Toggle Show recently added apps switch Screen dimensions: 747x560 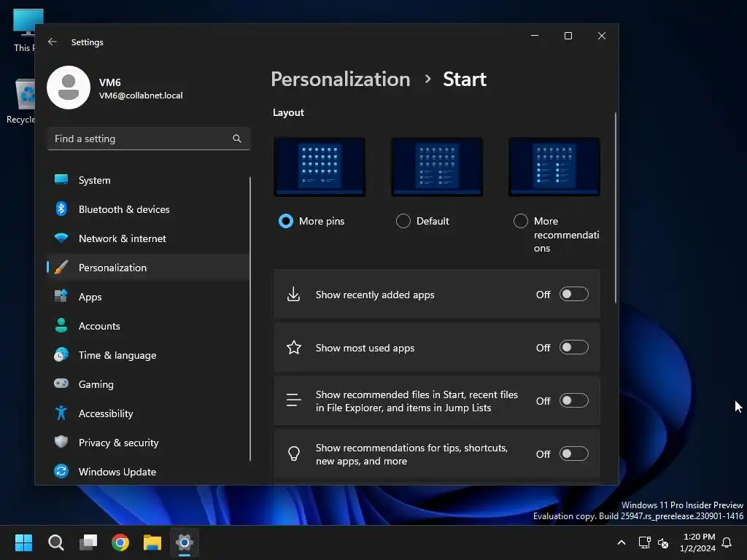point(573,295)
